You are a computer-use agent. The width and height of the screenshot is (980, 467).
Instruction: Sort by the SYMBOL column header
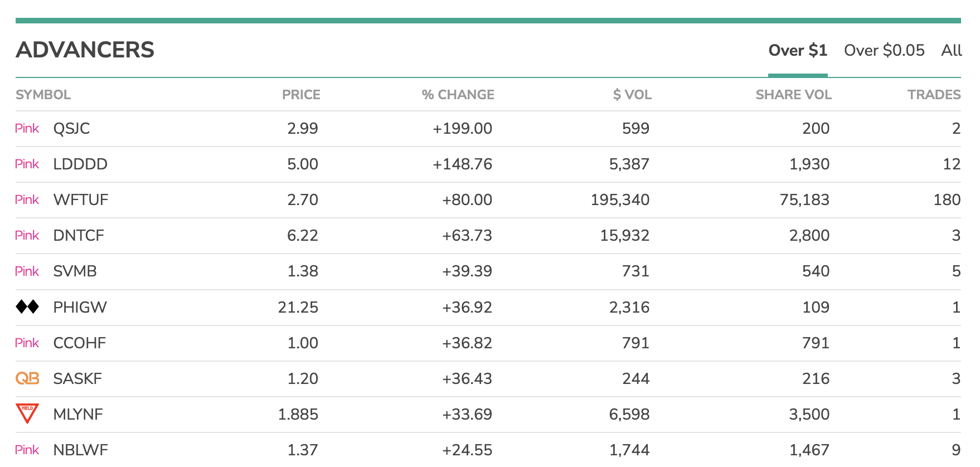(x=43, y=95)
